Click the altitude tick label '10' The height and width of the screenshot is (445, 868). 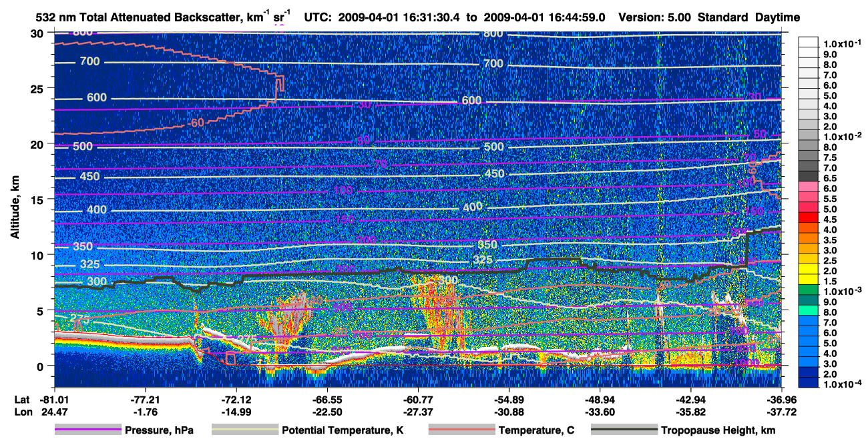click(x=39, y=255)
